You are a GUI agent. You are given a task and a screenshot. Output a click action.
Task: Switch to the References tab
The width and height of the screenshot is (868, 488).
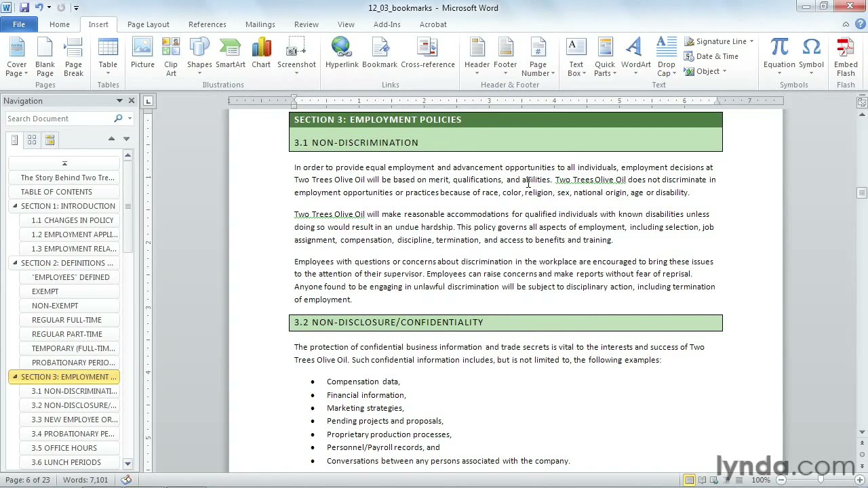(x=208, y=24)
